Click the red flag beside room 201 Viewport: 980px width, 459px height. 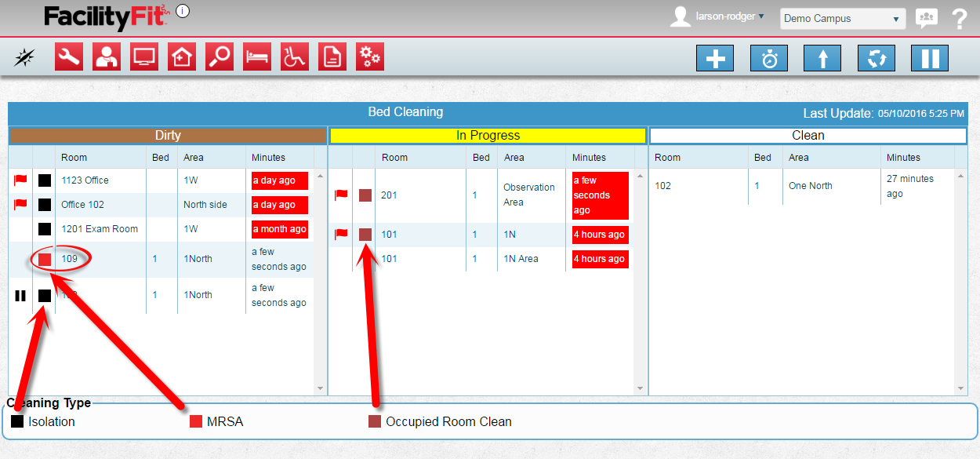[x=341, y=195]
